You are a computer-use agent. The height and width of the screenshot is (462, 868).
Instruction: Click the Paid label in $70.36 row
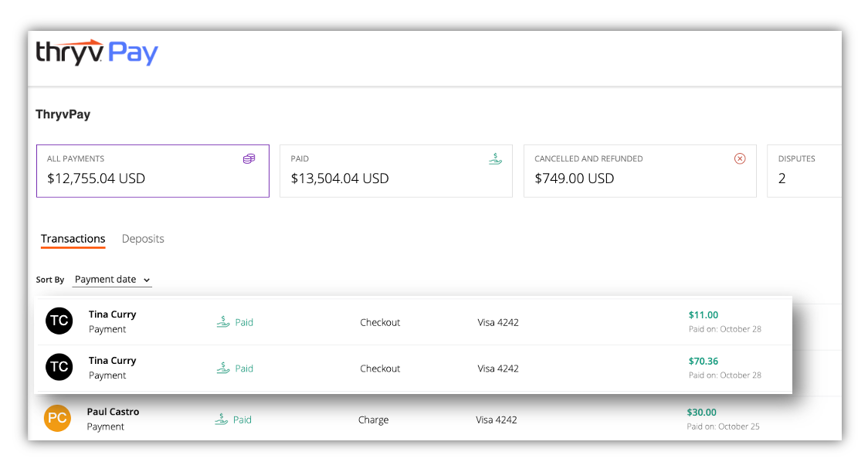244,369
